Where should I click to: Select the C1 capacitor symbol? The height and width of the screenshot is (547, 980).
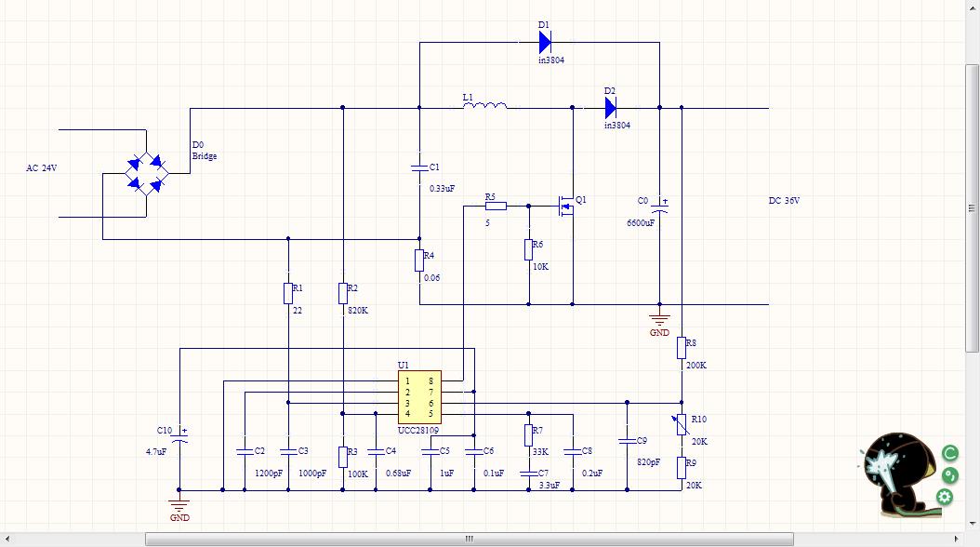tap(419, 167)
